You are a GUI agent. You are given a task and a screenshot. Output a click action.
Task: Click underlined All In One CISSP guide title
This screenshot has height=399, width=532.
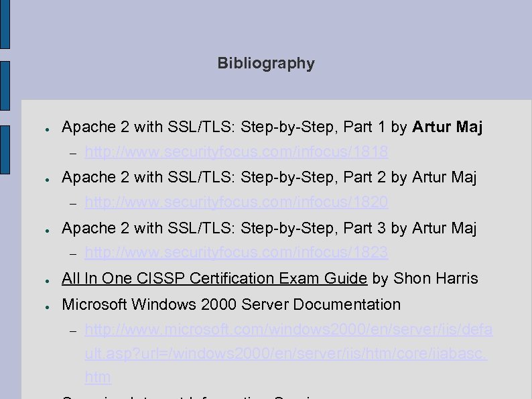214,278
